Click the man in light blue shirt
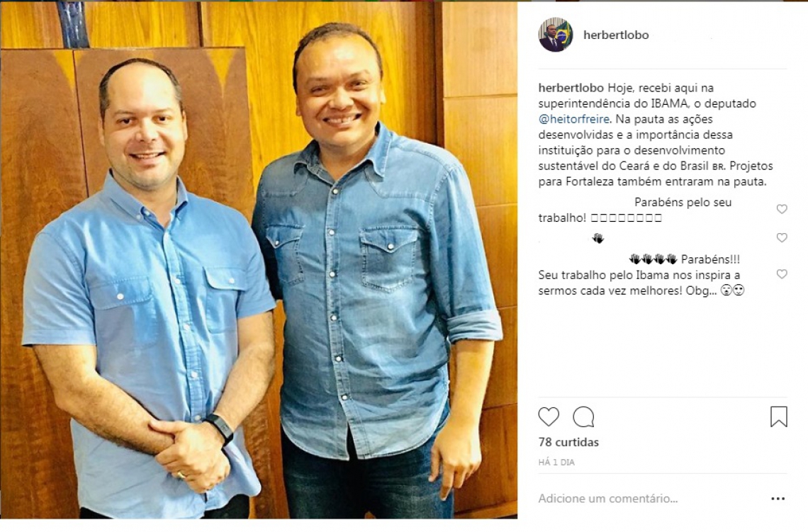808x532 pixels. pos(150,293)
